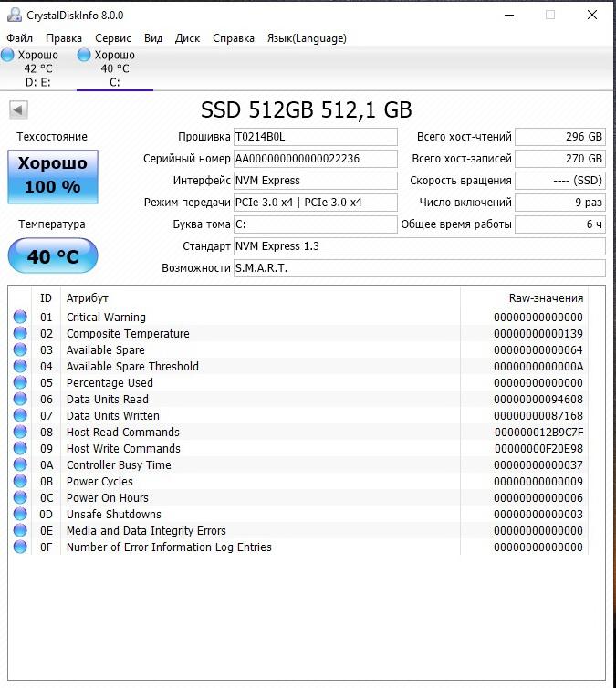This screenshot has height=688, width=616.
Task: Click status orb beside Composite Temperature
Action: [x=20, y=334]
